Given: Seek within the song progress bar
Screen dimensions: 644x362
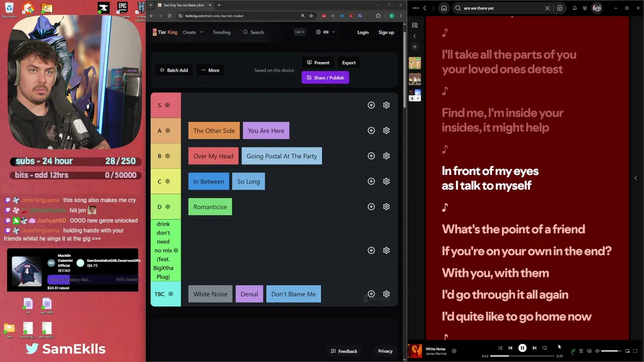Looking at the screenshot, I should [x=522, y=356].
